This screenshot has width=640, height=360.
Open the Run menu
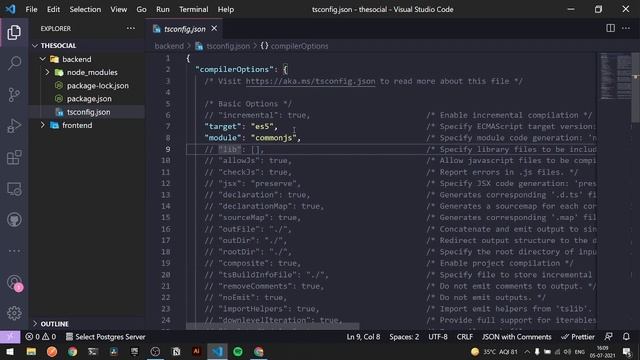(162, 9)
